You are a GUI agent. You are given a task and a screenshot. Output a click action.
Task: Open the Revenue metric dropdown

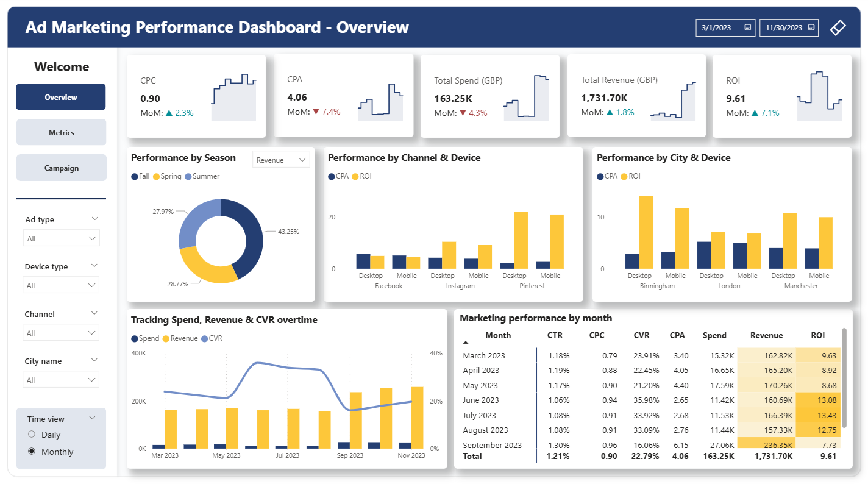pyautogui.click(x=281, y=160)
